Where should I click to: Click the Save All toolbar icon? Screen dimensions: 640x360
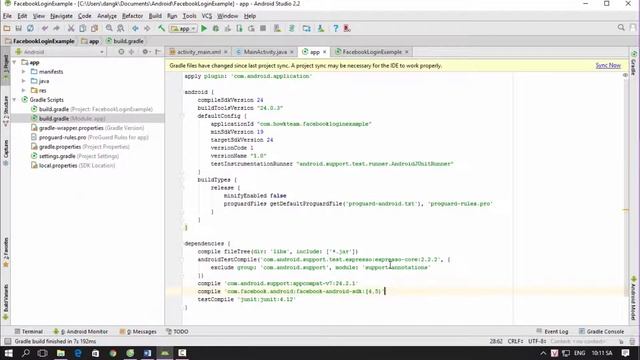18,29
